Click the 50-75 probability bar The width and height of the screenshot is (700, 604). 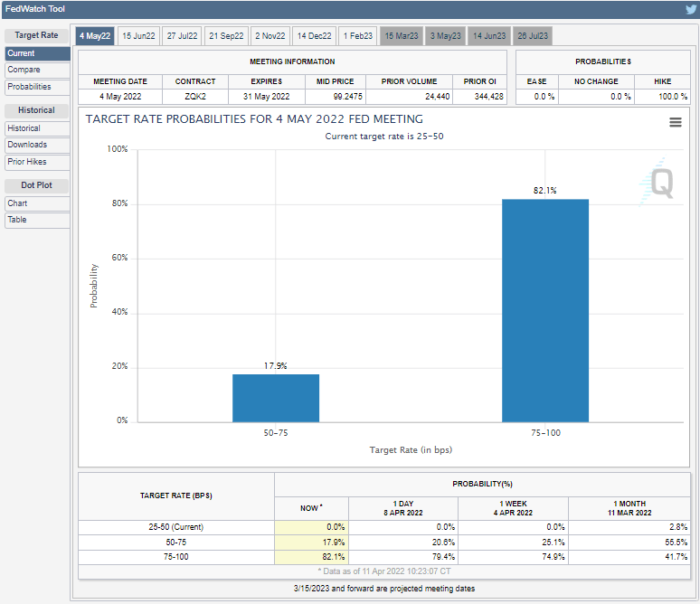[x=275, y=398]
